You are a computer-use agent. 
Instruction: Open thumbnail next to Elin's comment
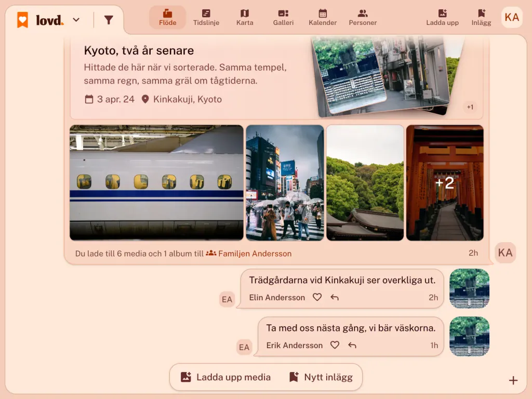pyautogui.click(x=469, y=288)
